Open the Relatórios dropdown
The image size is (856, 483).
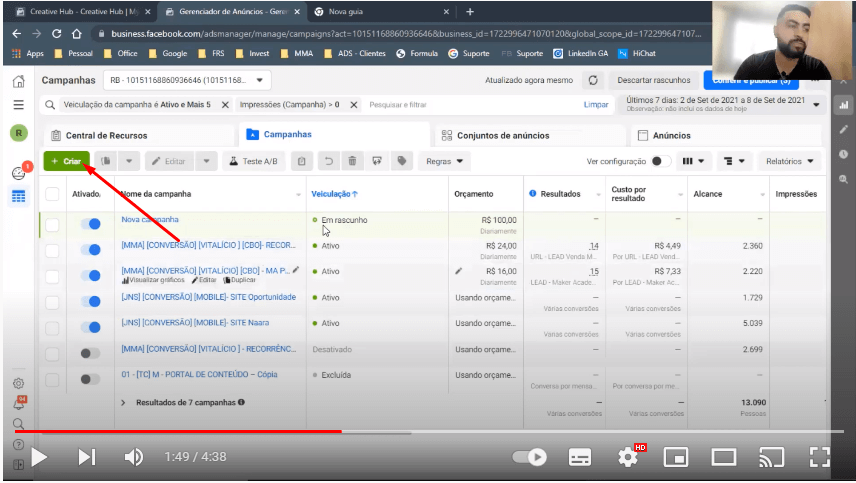point(789,161)
